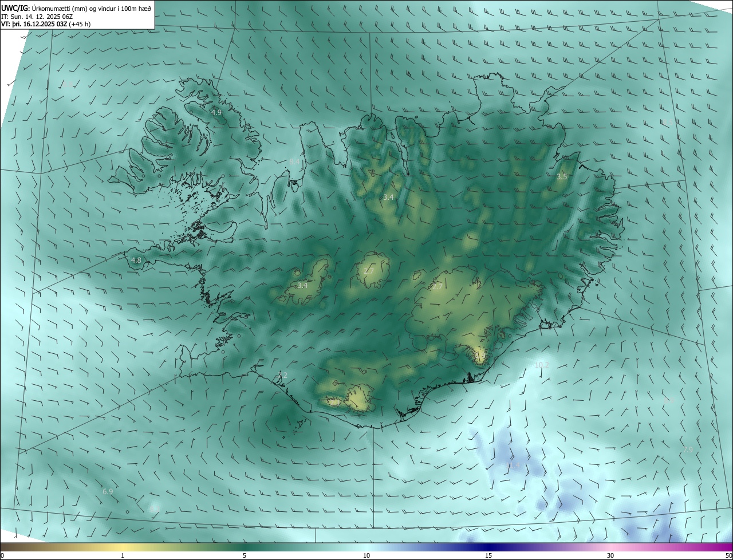This screenshot has width=733, height=560.
Task: Click the '30' tick on the color scale
Action: coord(610,555)
